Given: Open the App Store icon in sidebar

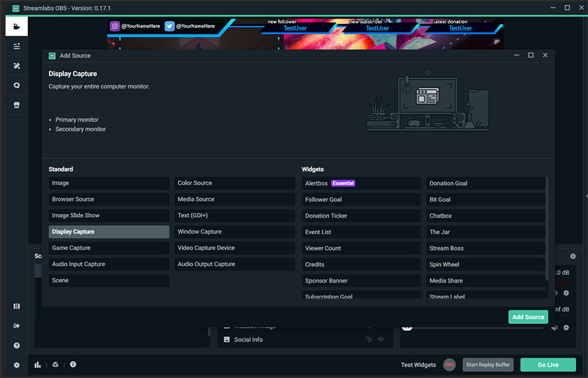Looking at the screenshot, I should 17,105.
